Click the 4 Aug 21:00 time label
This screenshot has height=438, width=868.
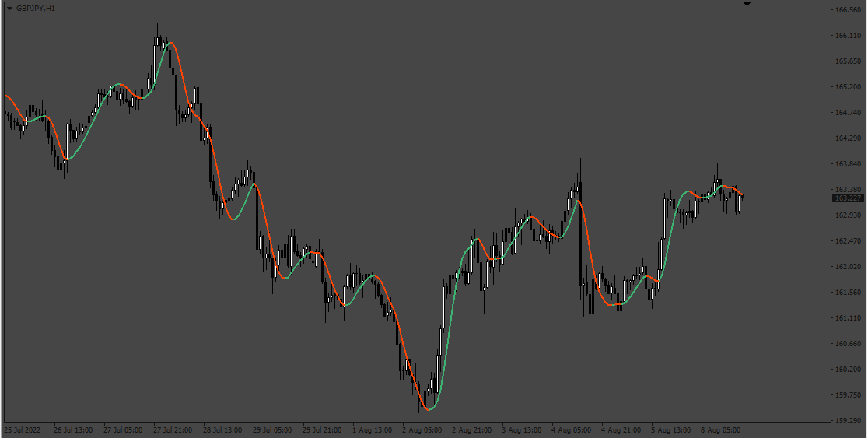(x=621, y=430)
